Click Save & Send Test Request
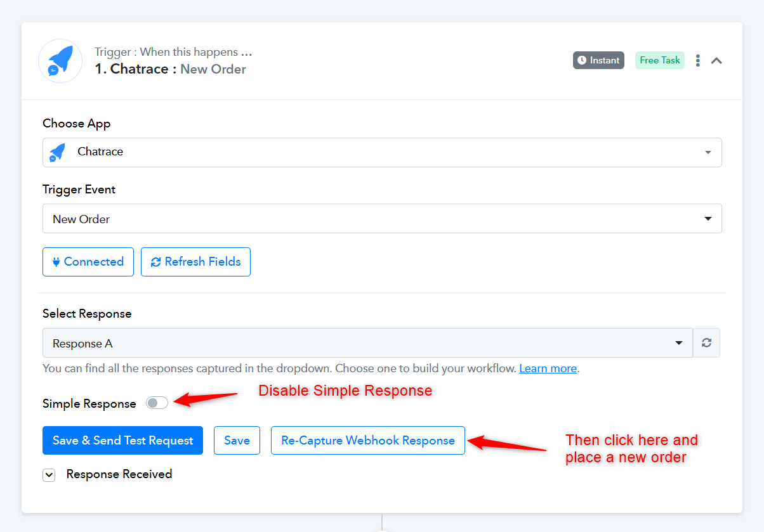 tap(122, 440)
